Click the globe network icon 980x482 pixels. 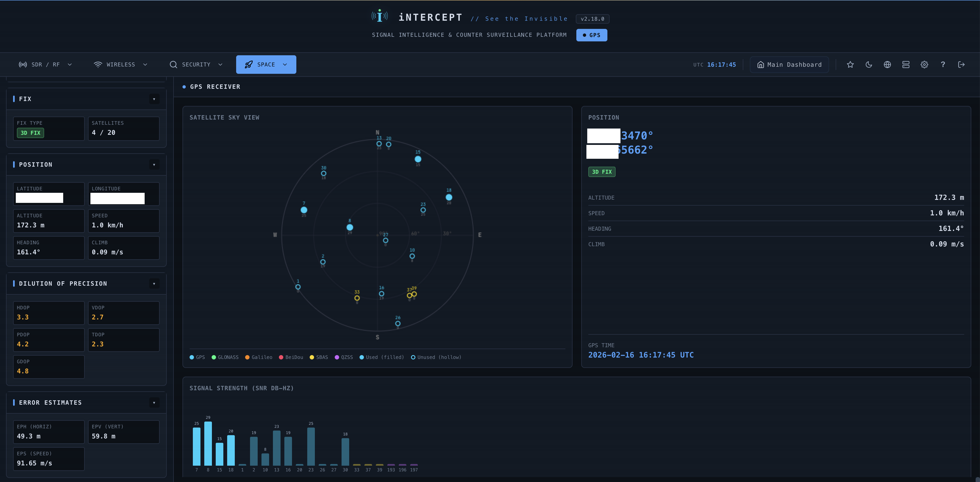[x=887, y=65]
